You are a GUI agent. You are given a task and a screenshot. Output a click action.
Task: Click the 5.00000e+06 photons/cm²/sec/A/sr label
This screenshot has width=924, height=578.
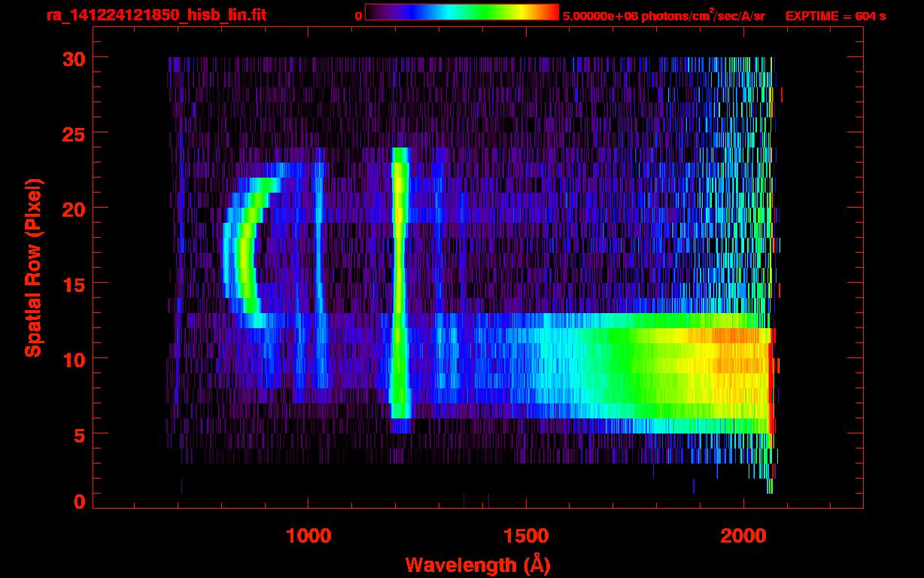pyautogui.click(x=664, y=16)
